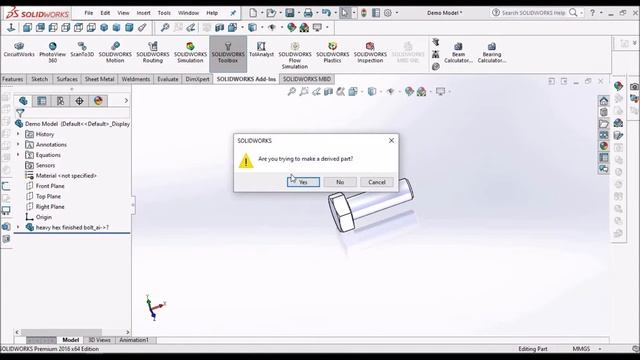Screen dimensions: 640x360
Task: Enable the SOLIDWORKS Motion add-in
Action: (115, 53)
